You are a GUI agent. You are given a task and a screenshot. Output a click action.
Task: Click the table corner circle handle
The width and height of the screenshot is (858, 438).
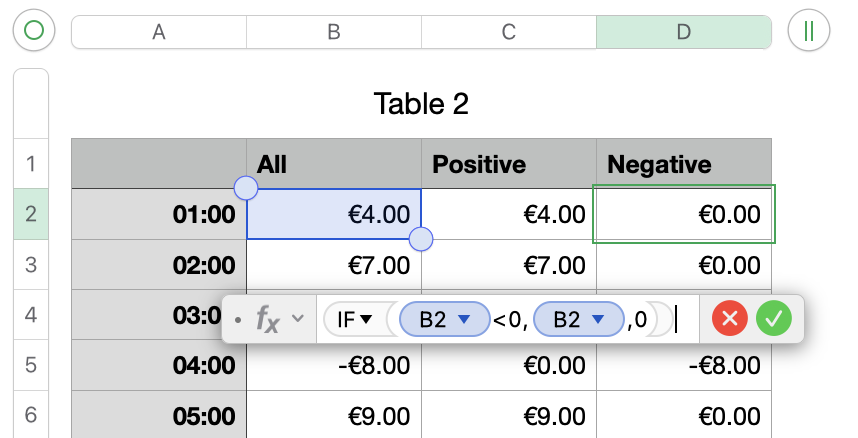pos(34,31)
